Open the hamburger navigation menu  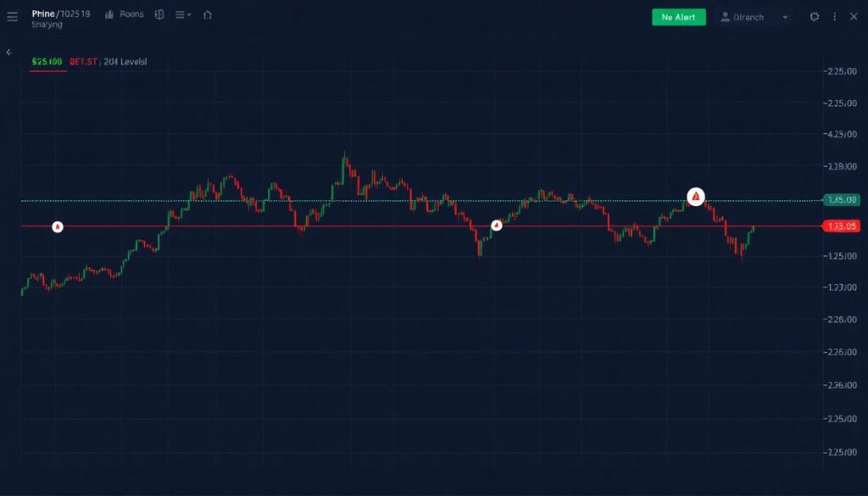(13, 14)
